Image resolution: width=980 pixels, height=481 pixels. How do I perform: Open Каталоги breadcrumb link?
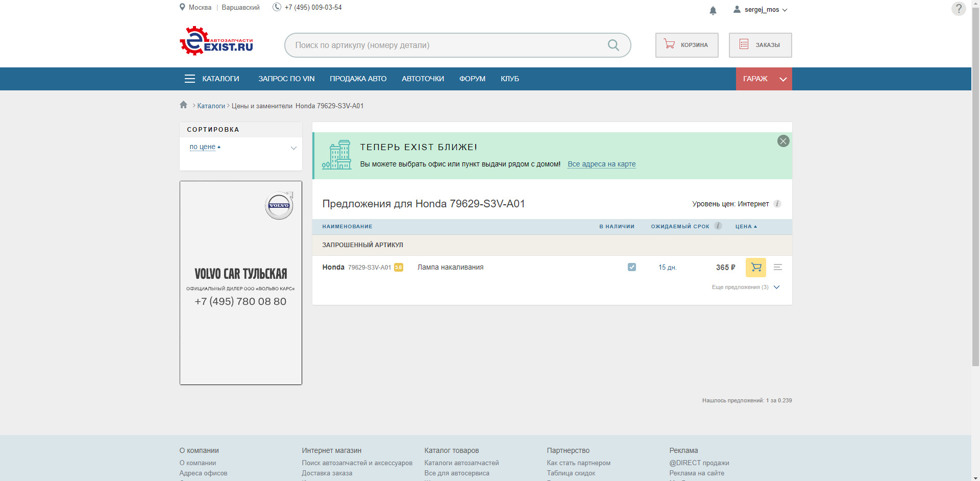pyautogui.click(x=211, y=106)
